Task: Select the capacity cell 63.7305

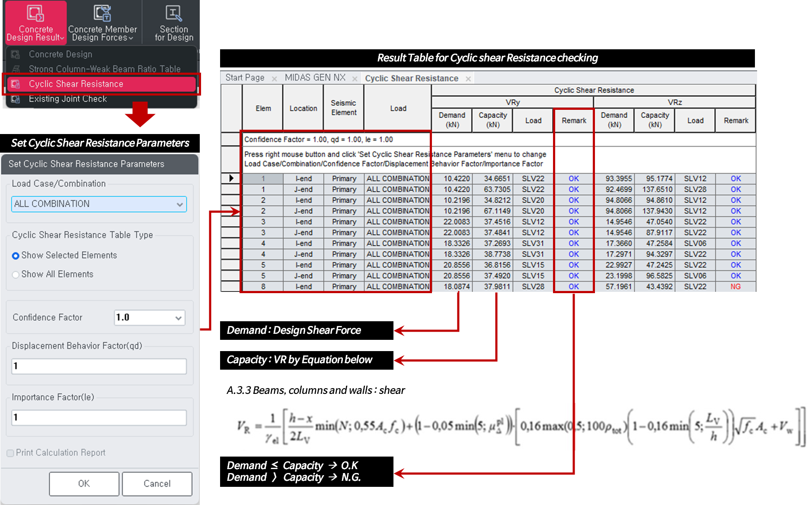Action: click(492, 189)
